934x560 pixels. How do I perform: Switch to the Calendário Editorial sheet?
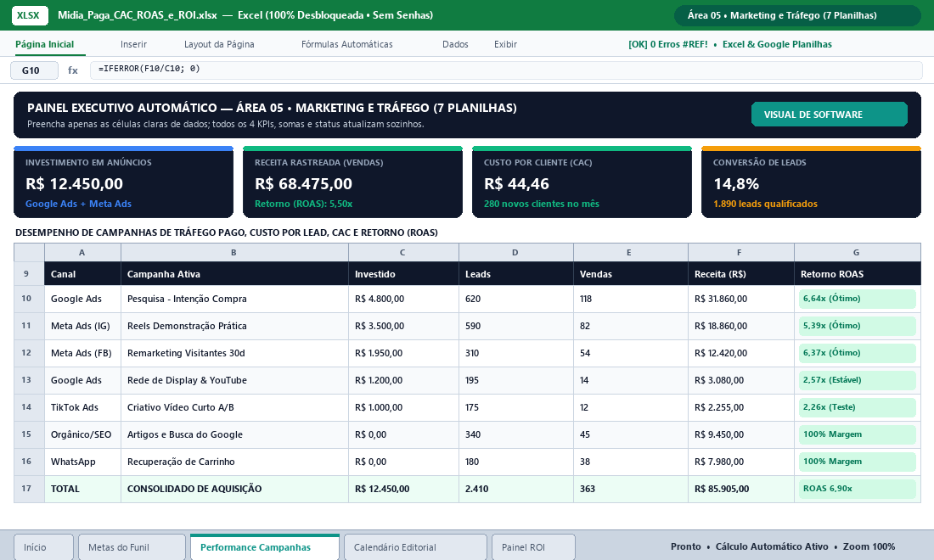click(x=415, y=547)
